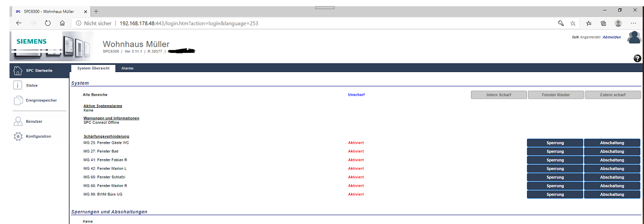Screen dimensions: 644x224
Task: Click the user profile avatar icon
Action: 634,37
